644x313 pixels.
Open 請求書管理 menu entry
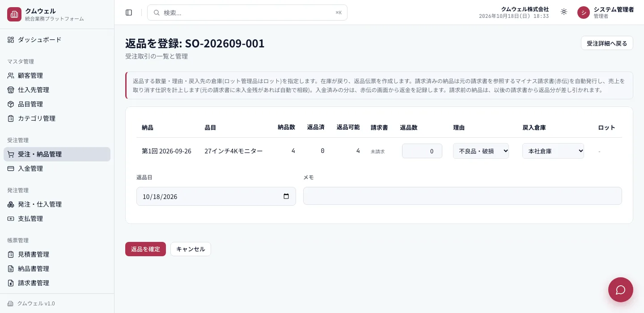(x=57, y=283)
